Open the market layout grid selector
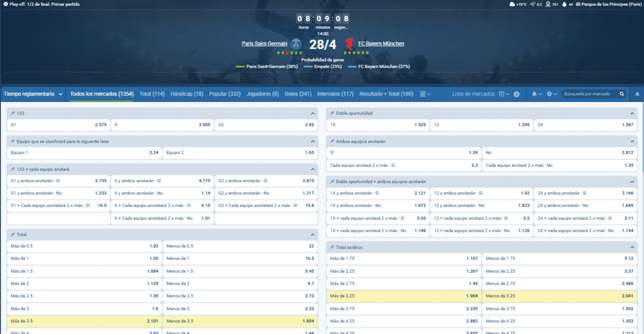The height and width of the screenshot is (334, 644). pyautogui.click(x=503, y=94)
